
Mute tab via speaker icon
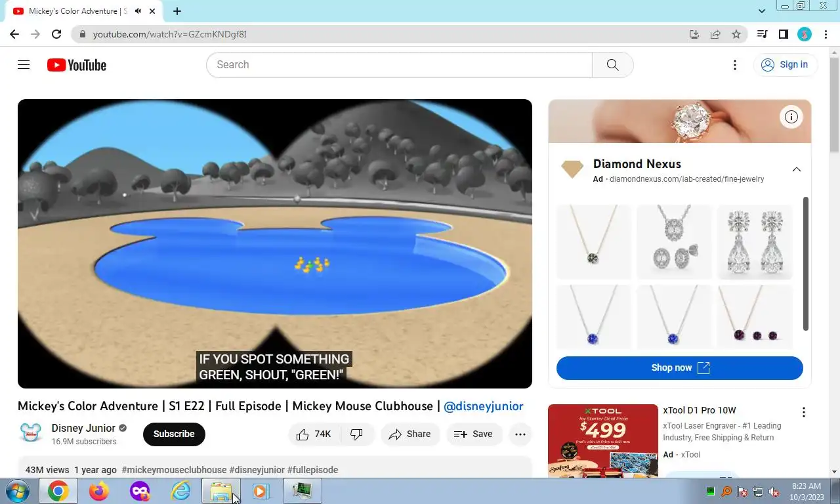click(138, 11)
